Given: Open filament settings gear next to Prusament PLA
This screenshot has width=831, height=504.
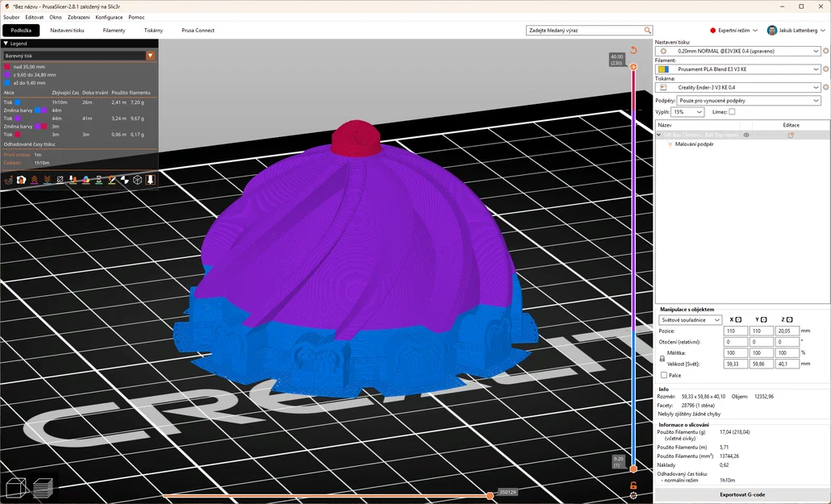Looking at the screenshot, I should tap(825, 69).
